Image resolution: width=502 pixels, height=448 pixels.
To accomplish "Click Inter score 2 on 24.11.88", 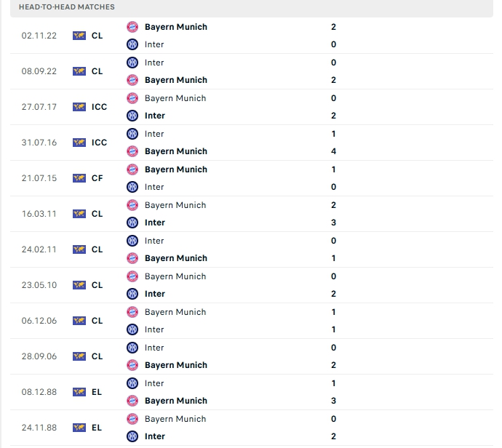I will click(x=334, y=436).
